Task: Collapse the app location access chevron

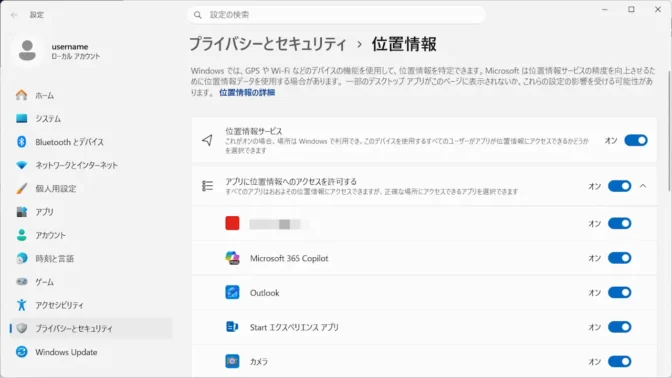Action: coord(643,186)
